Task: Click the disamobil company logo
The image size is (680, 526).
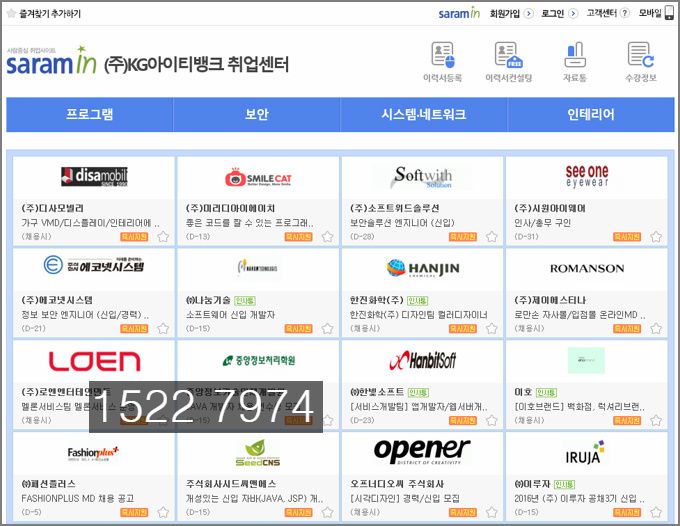Action: tap(94, 176)
